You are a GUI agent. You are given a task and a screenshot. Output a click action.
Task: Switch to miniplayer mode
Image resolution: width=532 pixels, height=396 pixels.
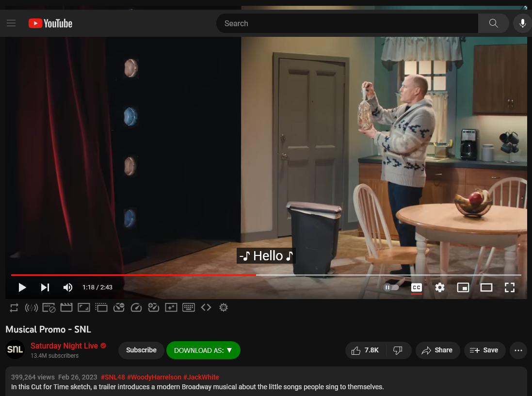pos(463,287)
